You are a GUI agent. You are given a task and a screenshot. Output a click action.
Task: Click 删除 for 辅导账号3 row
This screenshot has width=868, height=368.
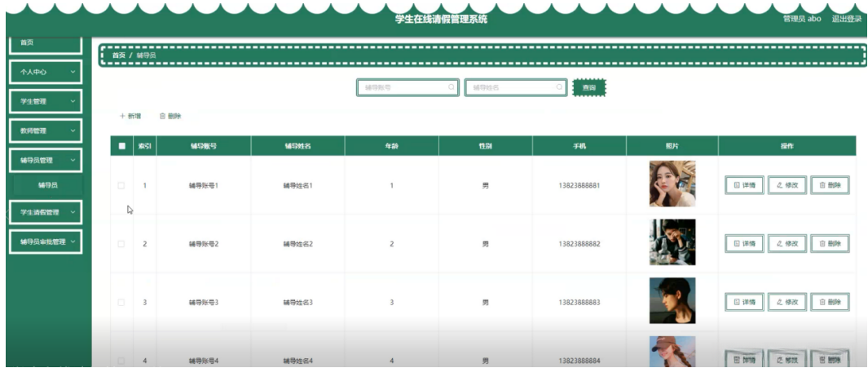pos(830,302)
